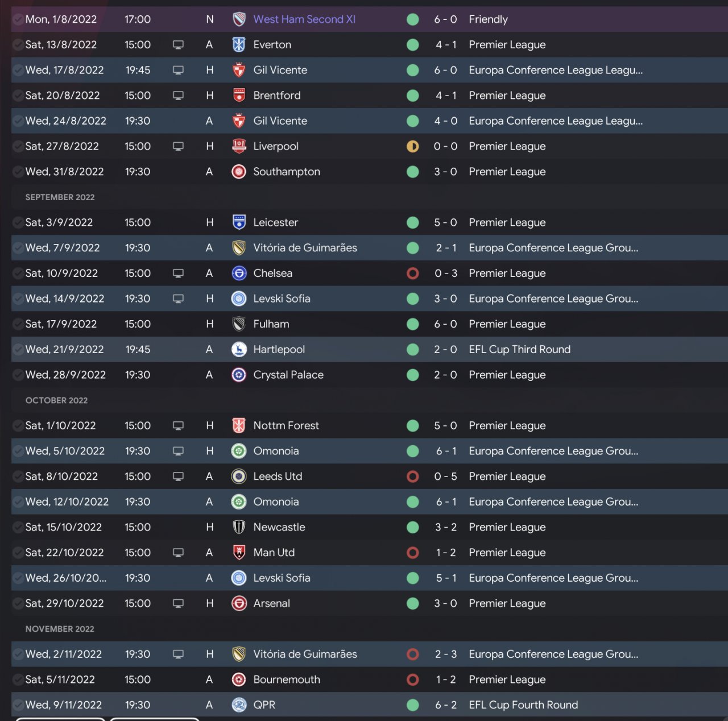
Task: Toggle the checkmark beside Wed, 21/9/2022
Action: [x=18, y=350]
